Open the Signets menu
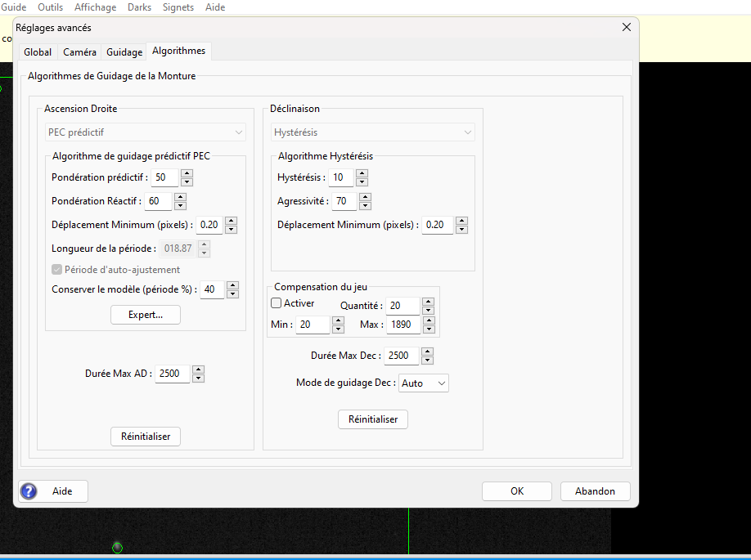 coord(178,7)
